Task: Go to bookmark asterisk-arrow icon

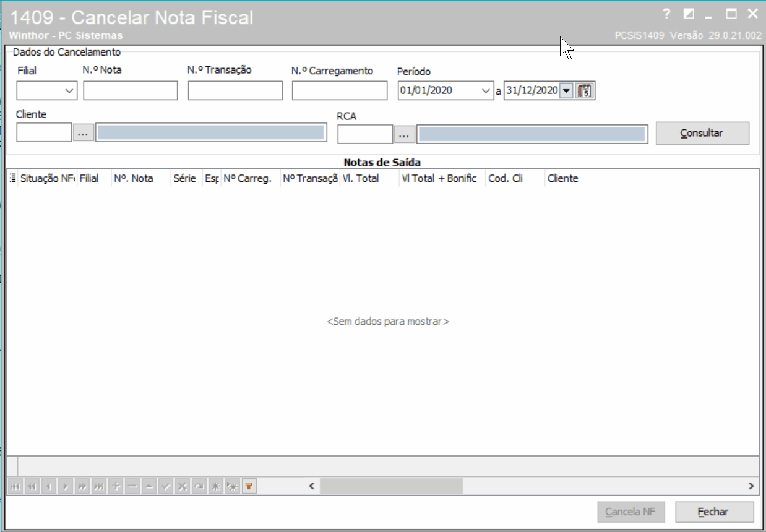Action: (x=232, y=487)
